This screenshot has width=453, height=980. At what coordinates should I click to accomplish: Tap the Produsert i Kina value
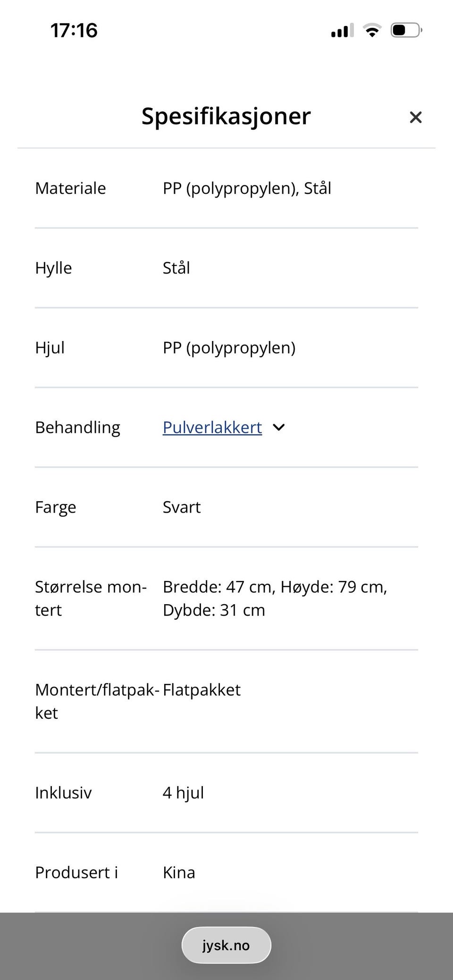(x=179, y=872)
